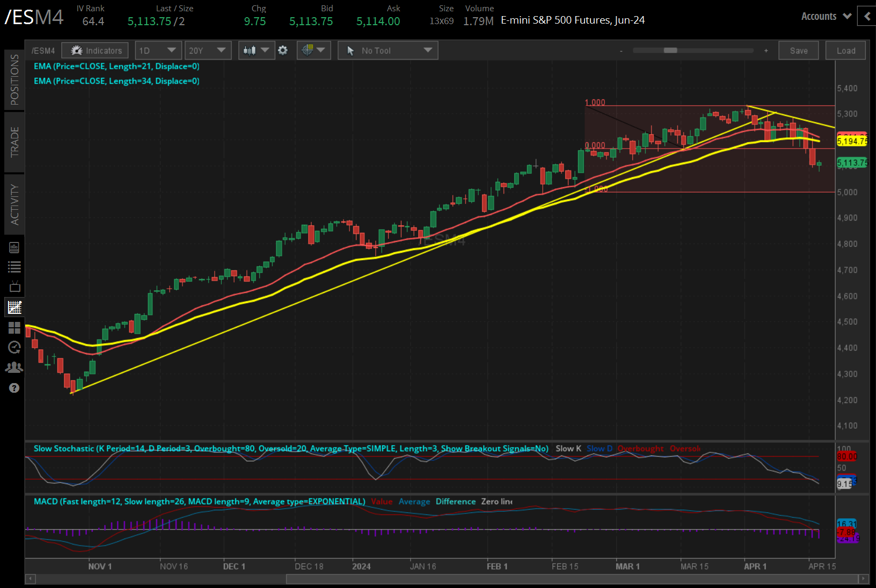Click the Save button
876x588 pixels.
799,50
